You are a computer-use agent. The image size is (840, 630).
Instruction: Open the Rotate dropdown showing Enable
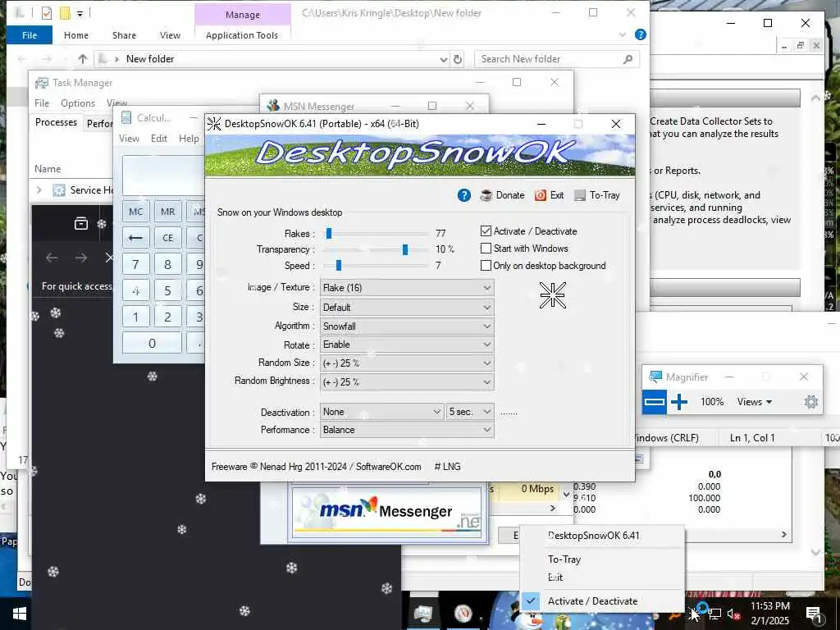click(x=407, y=345)
